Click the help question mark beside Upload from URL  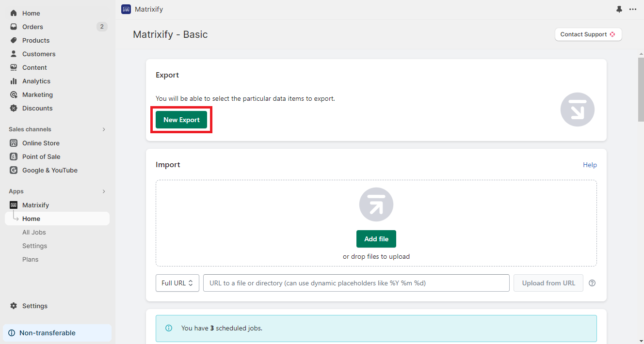(592, 283)
